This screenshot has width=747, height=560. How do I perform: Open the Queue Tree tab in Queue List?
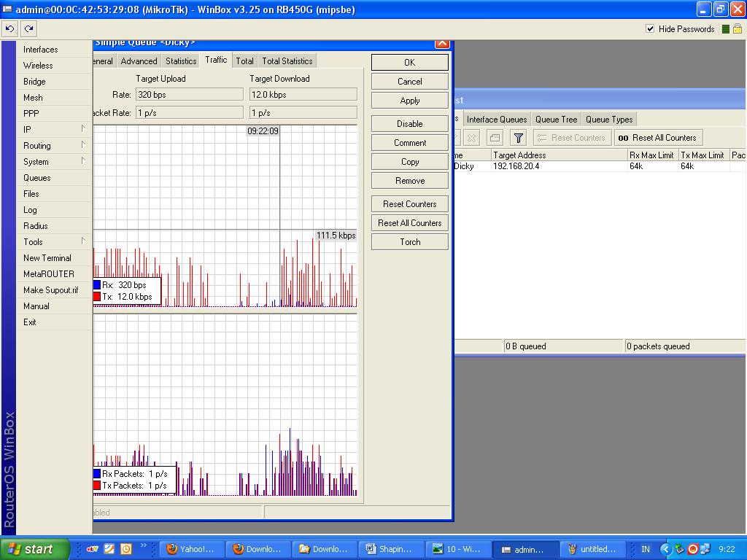(x=556, y=120)
